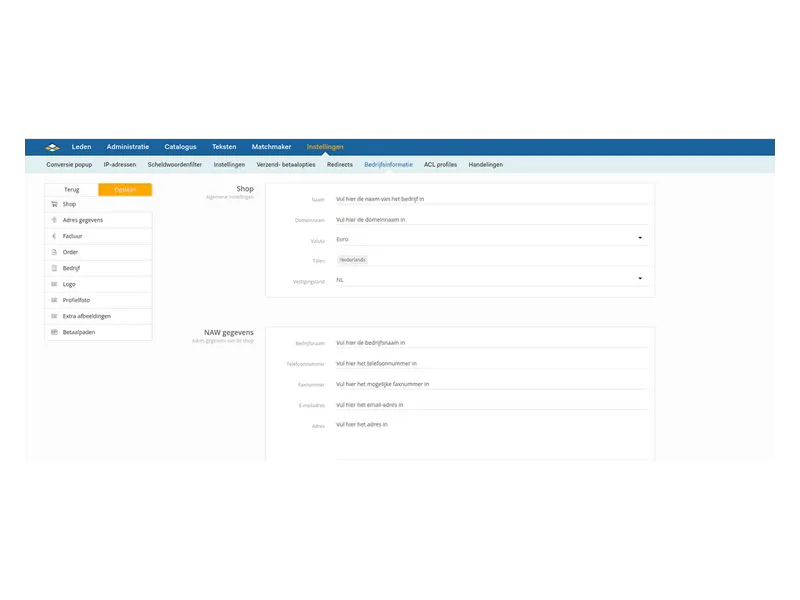Click the Terug button
The width and height of the screenshot is (800, 600).
[72, 190]
